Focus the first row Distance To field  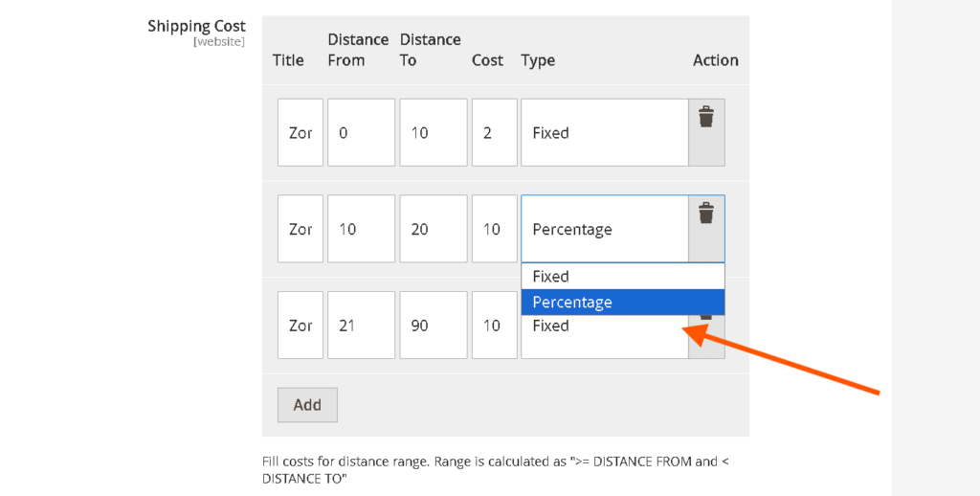click(x=433, y=133)
